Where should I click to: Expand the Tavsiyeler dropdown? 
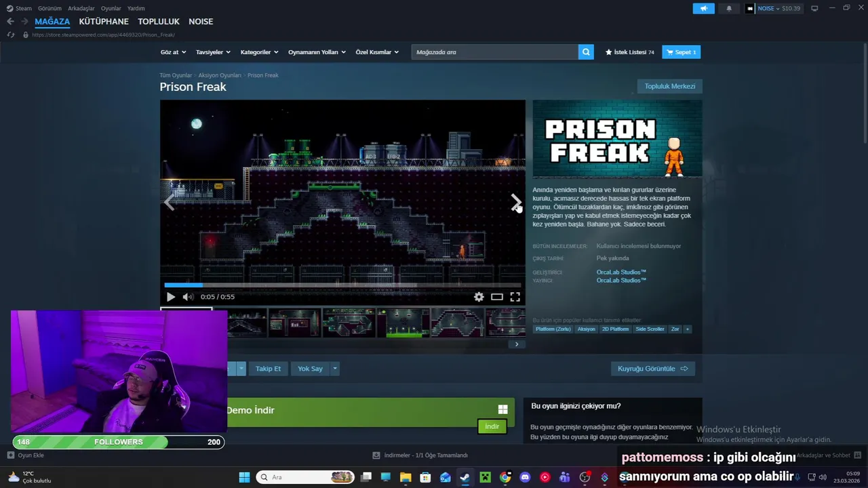click(213, 52)
